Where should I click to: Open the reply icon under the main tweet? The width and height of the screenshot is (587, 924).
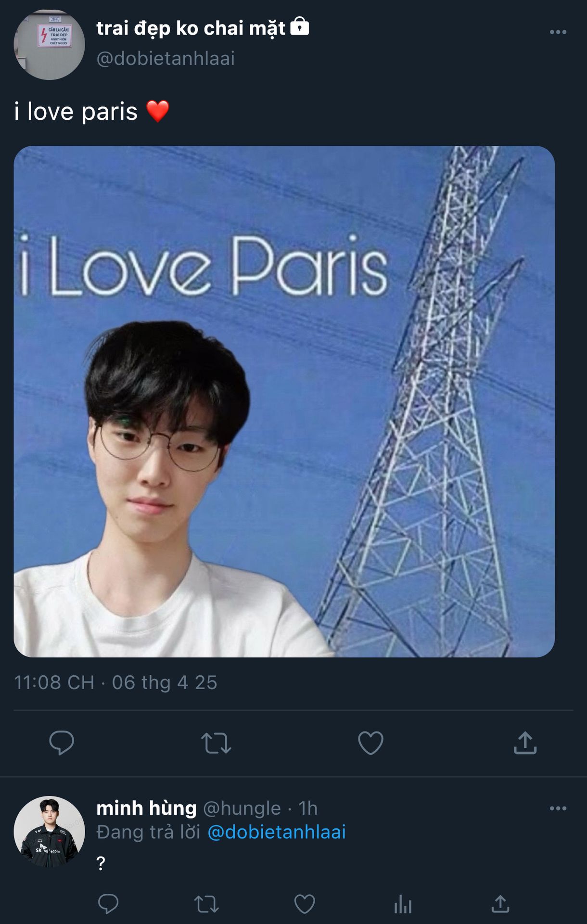62,743
